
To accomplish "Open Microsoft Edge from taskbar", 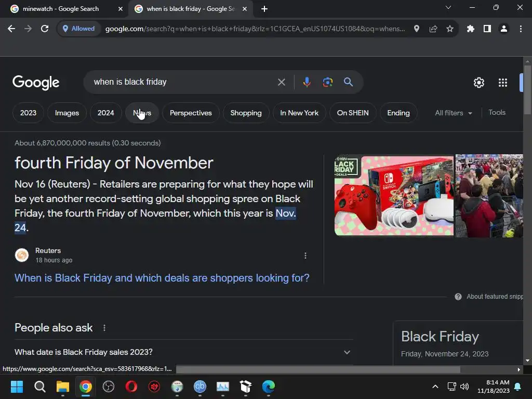I will click(269, 387).
